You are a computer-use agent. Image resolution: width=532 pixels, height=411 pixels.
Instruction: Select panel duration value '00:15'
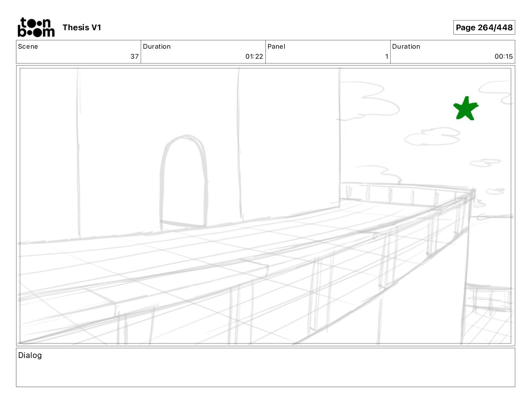tap(503, 56)
